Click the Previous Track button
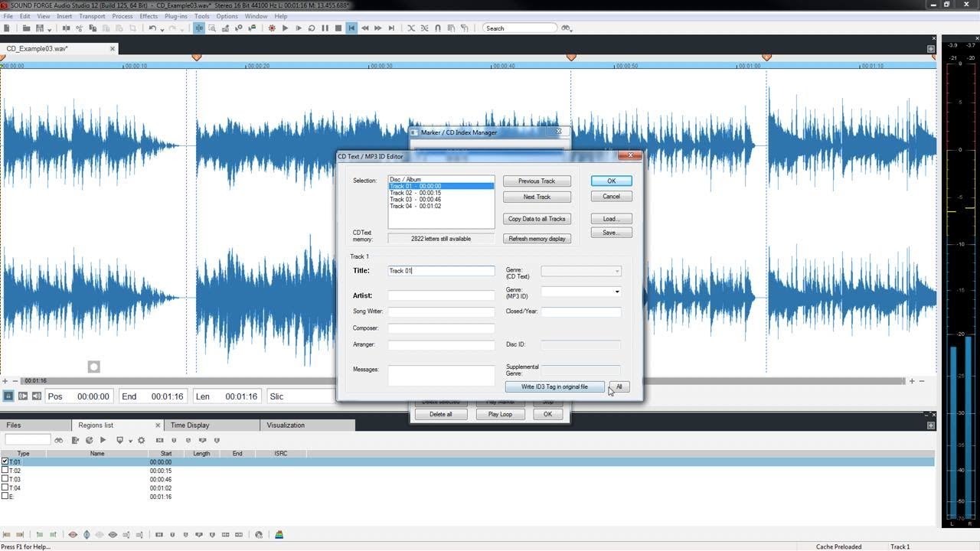This screenshot has width=980, height=551. [537, 181]
